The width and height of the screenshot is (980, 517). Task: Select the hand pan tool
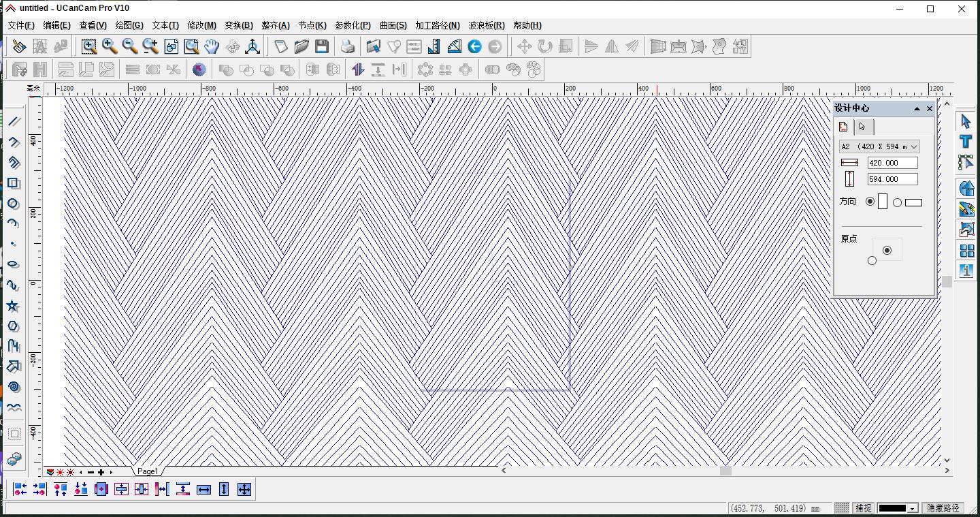(x=212, y=46)
